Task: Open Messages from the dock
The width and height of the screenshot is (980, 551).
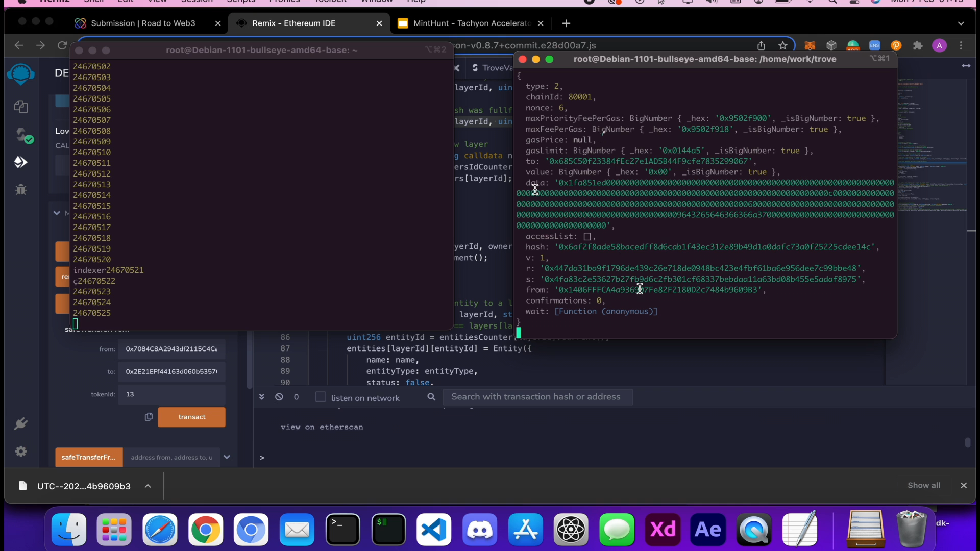Action: coord(617,530)
